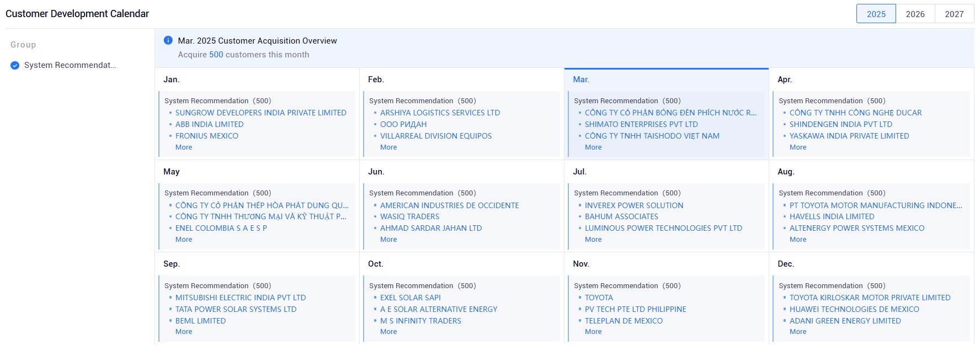Open ABB INDIA LIMITED customer
The width and height of the screenshot is (980, 350).
click(210, 124)
